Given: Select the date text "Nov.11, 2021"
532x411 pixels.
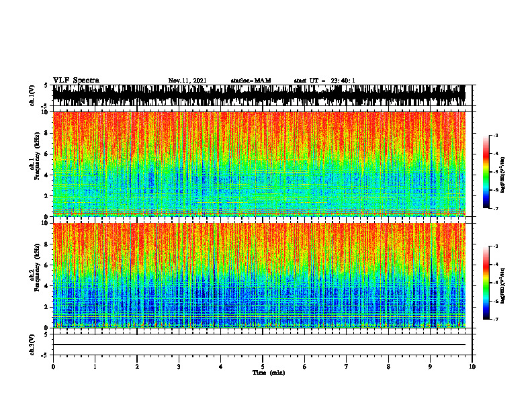Looking at the screenshot, I should coord(187,81).
